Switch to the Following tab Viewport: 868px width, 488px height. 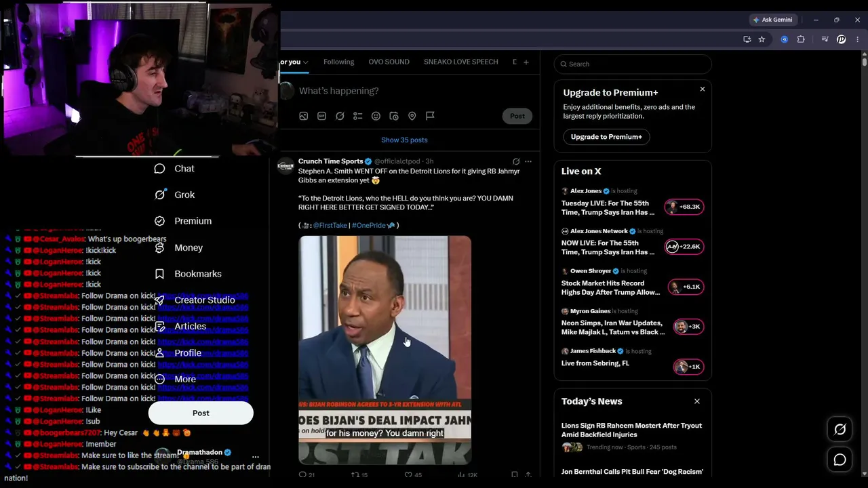339,62
